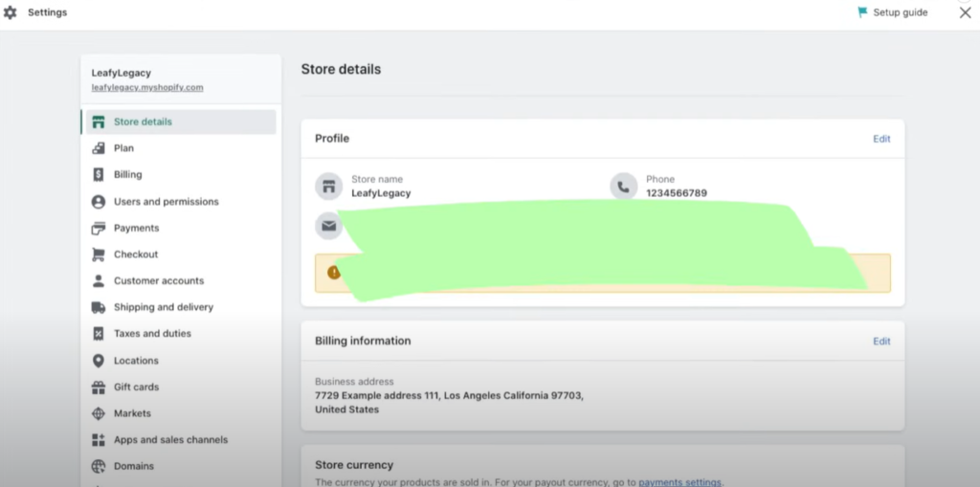Open the leafylegacy.myshopify.com link
The height and width of the screenshot is (487, 980).
pos(147,87)
